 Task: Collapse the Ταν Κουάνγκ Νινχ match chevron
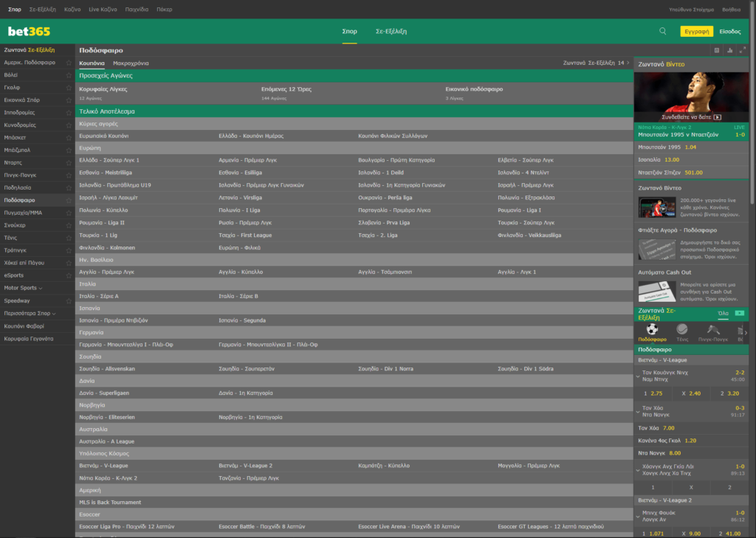coord(638,376)
